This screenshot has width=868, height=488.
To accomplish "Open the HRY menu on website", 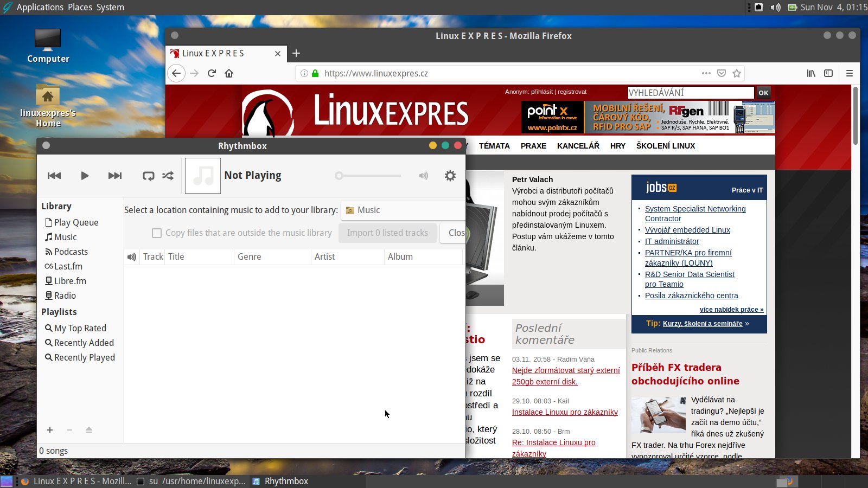I will click(x=618, y=146).
